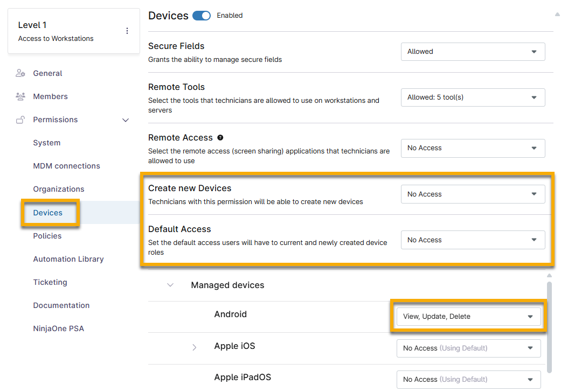Viewport: 568px width, 392px height.
Task: Select MDM connections in the sidebar
Action: tap(66, 166)
